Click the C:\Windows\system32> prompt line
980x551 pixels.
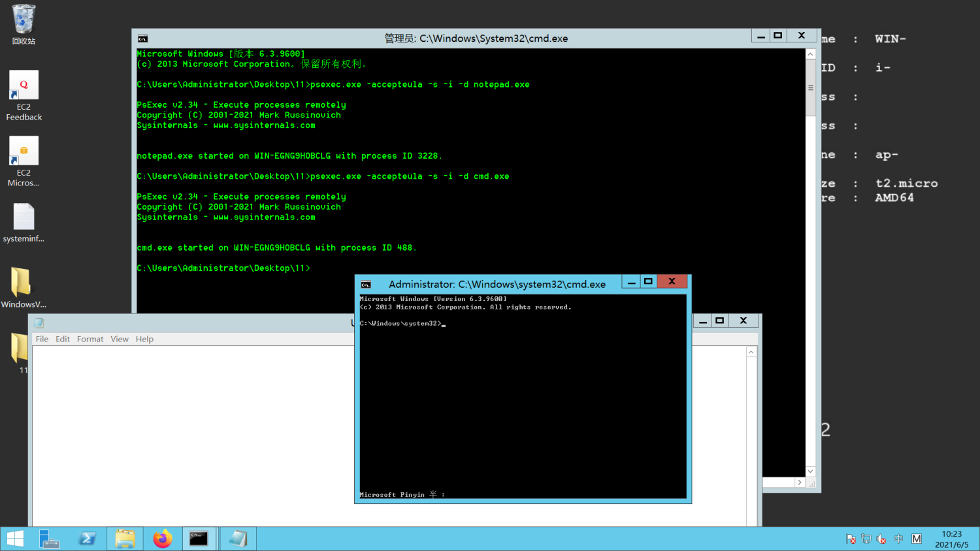tap(402, 324)
